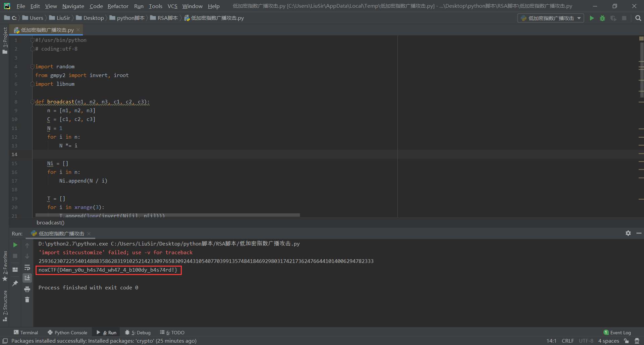Toggle scroll to end in console
644x345 pixels.
(x=27, y=278)
